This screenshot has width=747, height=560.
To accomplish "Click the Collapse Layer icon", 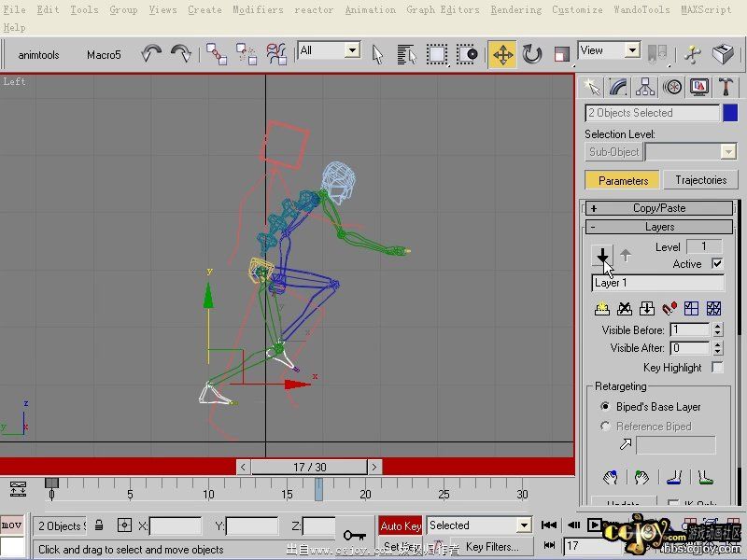I will point(647,309).
